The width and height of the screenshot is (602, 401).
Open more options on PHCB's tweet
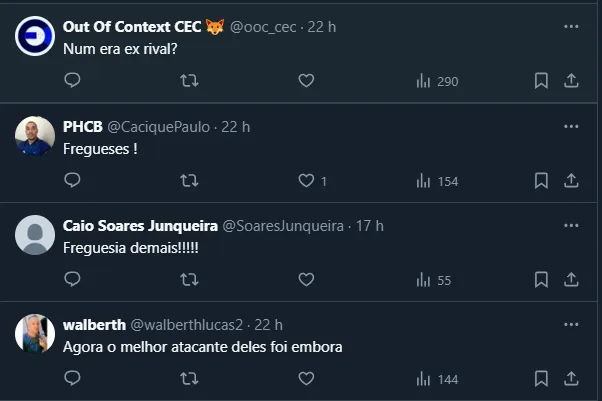click(571, 126)
